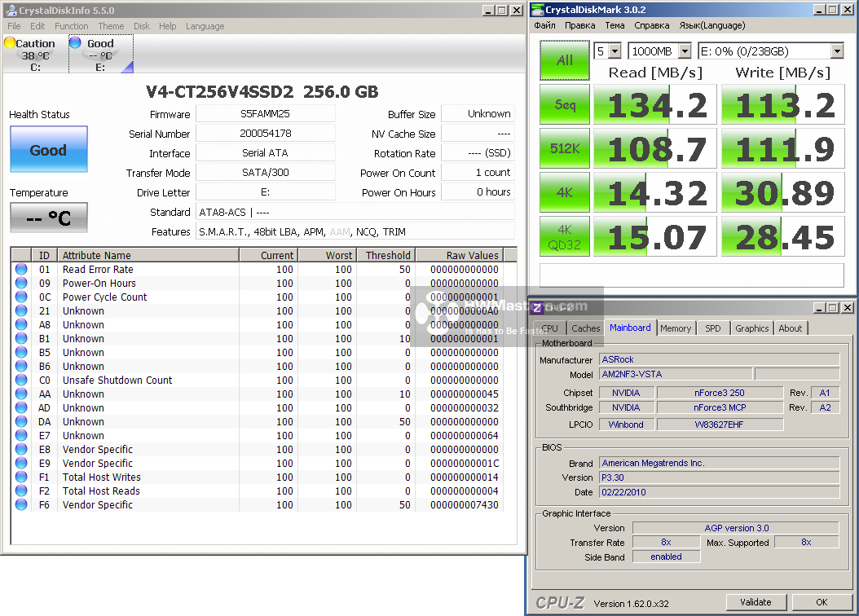Switch to the About tab in CPU-Z
The width and height of the screenshot is (859, 616).
tap(790, 328)
